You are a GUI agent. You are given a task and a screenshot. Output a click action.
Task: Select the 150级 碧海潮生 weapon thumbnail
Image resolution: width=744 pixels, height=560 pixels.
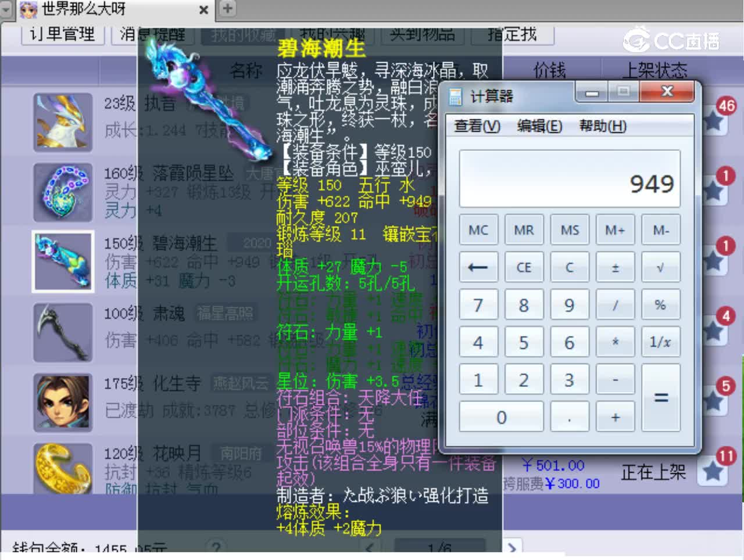pos(63,261)
